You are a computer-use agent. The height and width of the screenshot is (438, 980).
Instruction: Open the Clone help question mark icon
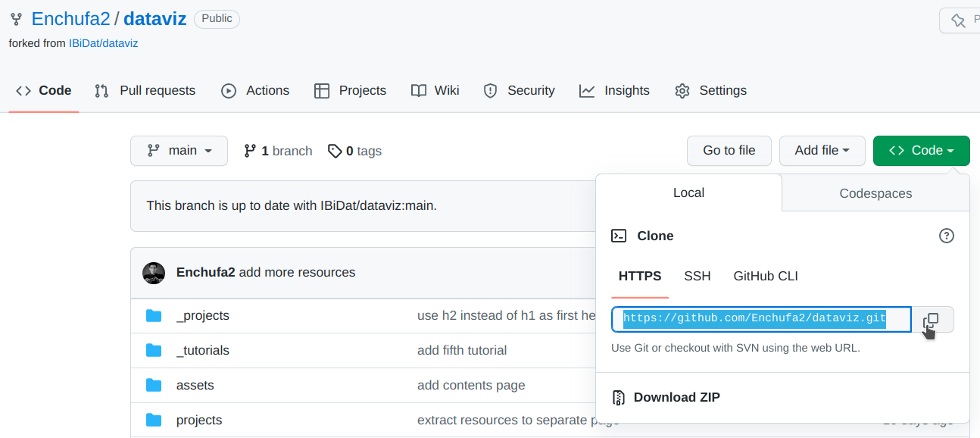pyautogui.click(x=946, y=236)
